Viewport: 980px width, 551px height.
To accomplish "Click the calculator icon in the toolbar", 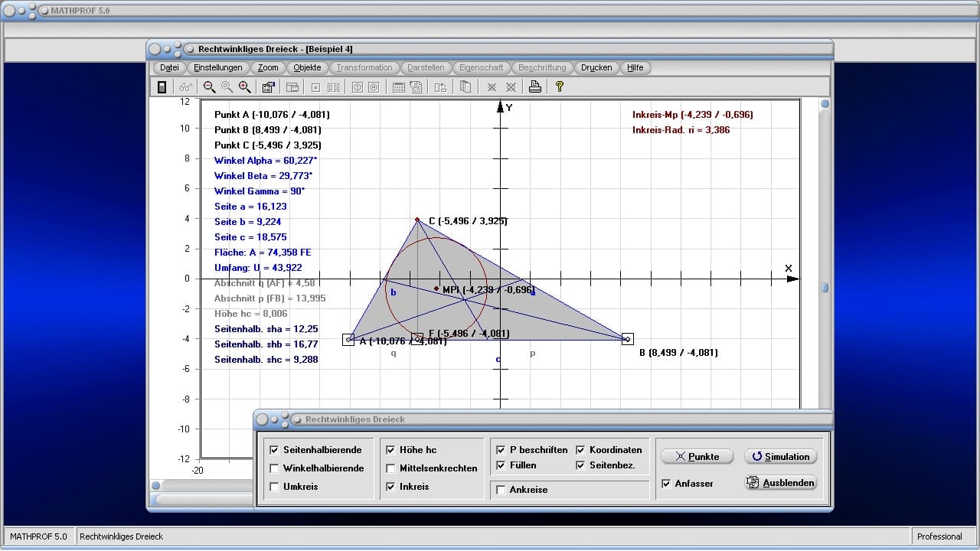I will pyautogui.click(x=162, y=87).
